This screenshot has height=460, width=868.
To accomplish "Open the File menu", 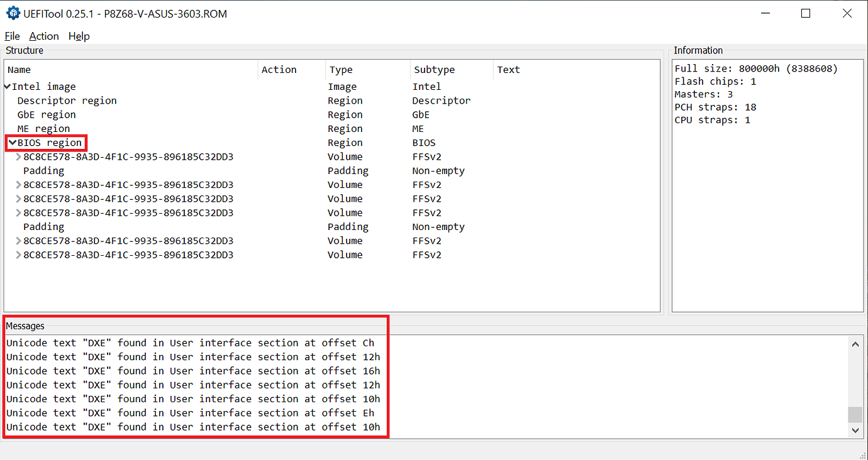I will pyautogui.click(x=12, y=36).
